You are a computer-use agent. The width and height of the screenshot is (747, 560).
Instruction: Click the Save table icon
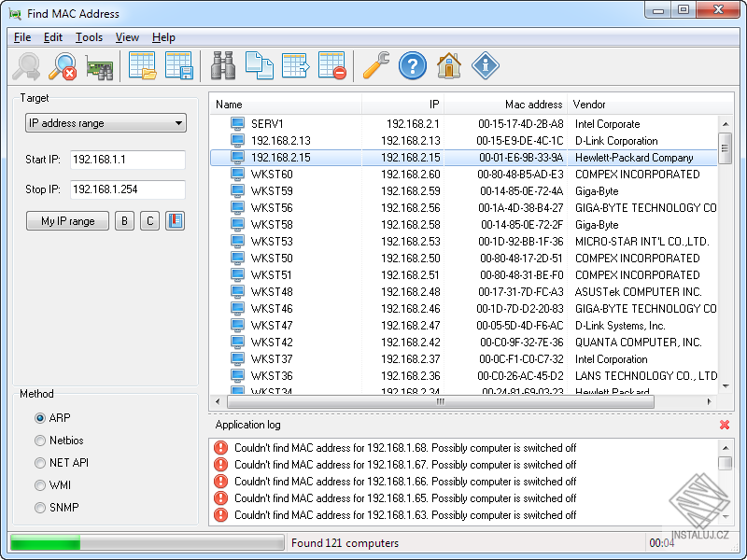(179, 65)
